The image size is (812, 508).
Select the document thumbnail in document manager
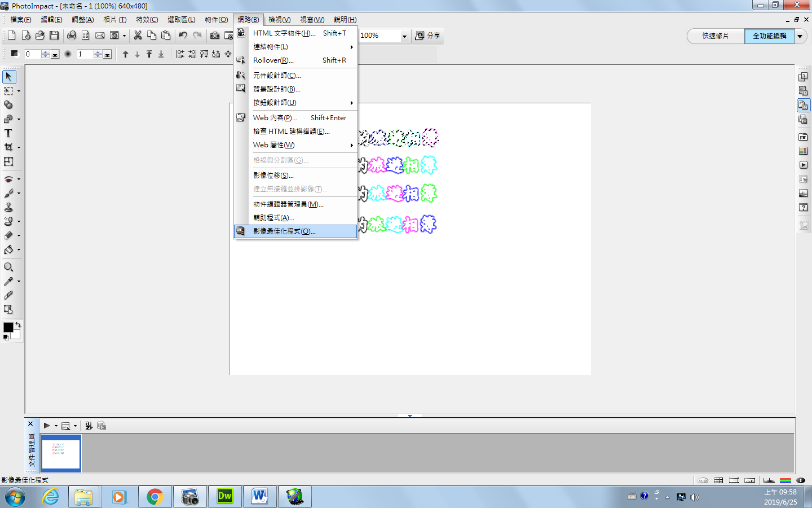(61, 453)
